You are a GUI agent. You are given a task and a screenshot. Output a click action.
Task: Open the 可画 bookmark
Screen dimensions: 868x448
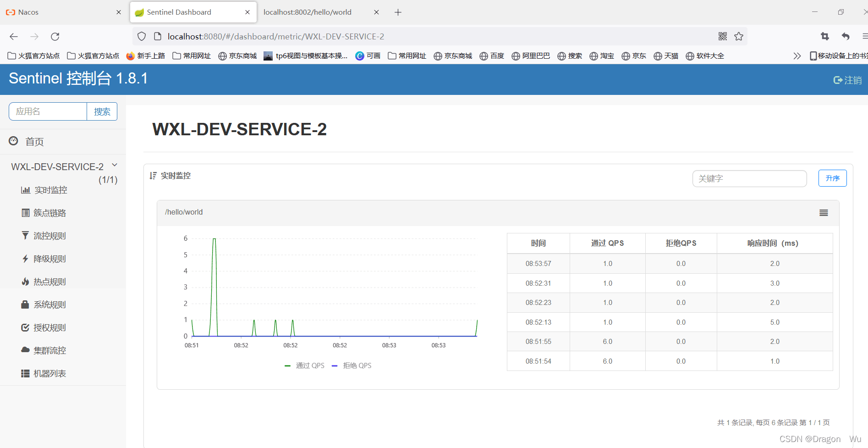click(368, 56)
